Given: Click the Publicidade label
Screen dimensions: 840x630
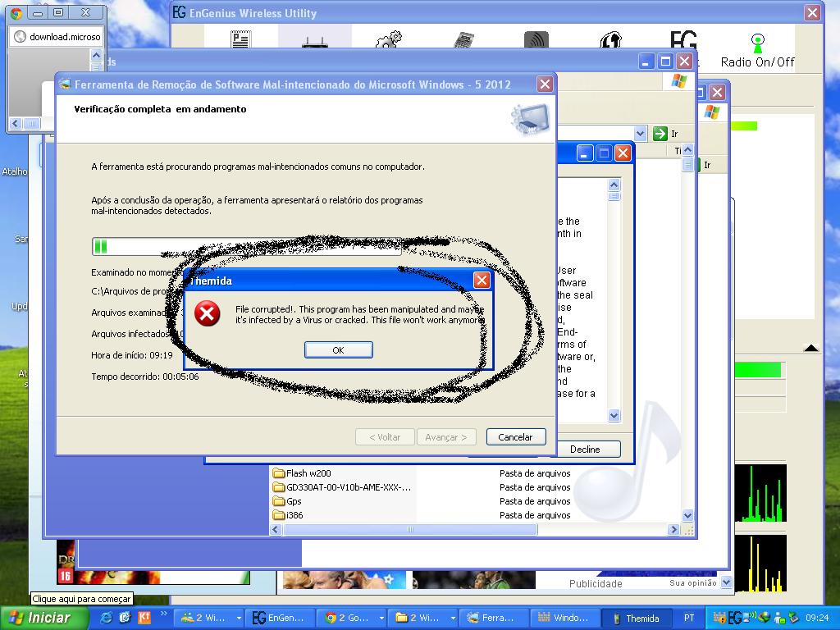Looking at the screenshot, I should pyautogui.click(x=596, y=583).
